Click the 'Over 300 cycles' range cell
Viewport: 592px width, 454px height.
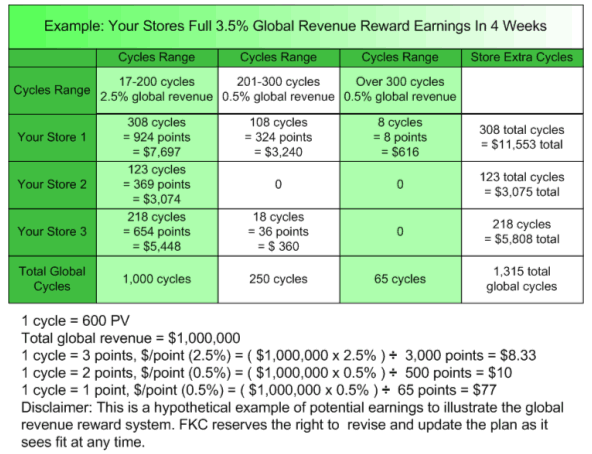point(400,90)
